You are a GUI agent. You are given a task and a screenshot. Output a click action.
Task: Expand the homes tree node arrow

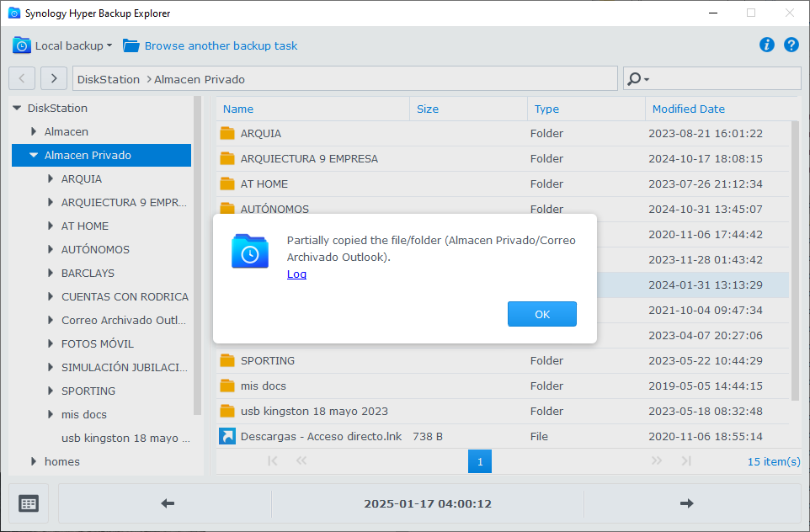(x=34, y=461)
